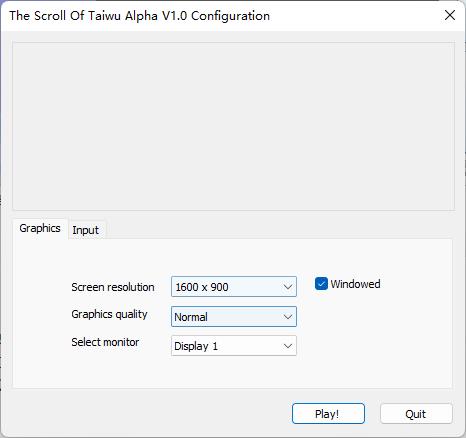Screen dimensions: 466x438
Task: Expand the Screen resolution chevron arrow
Action: coord(288,287)
